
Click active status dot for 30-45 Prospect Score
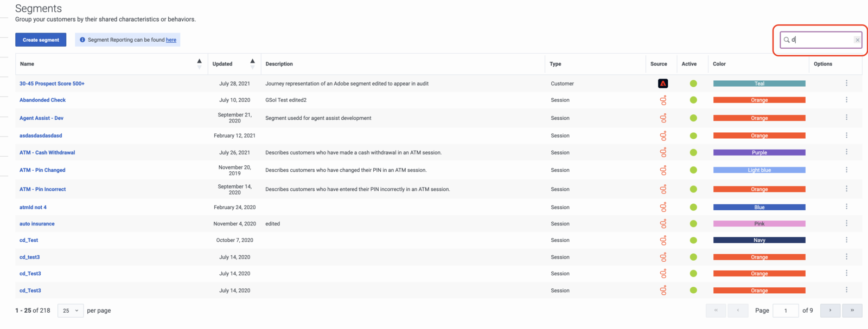coord(693,83)
